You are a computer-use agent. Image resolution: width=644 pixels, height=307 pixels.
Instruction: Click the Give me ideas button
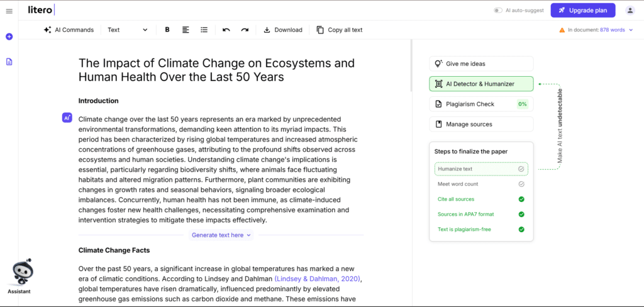[x=481, y=64]
